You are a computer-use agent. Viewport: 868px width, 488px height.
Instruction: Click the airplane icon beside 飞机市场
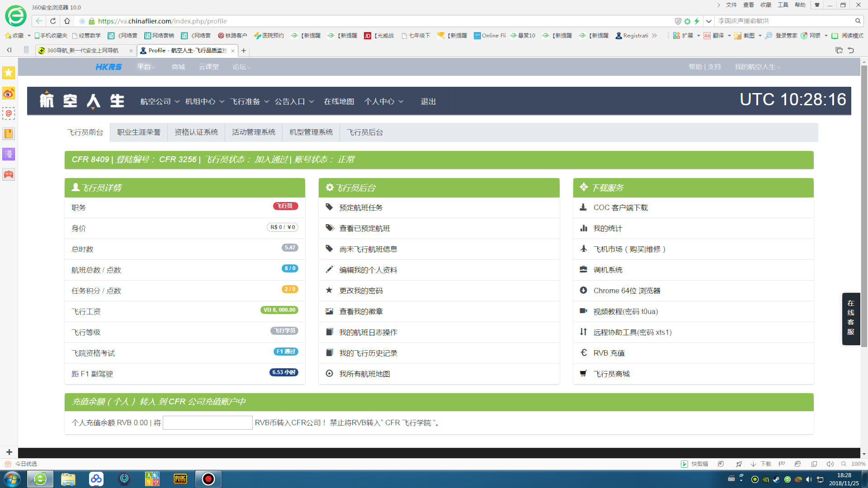[x=584, y=249]
